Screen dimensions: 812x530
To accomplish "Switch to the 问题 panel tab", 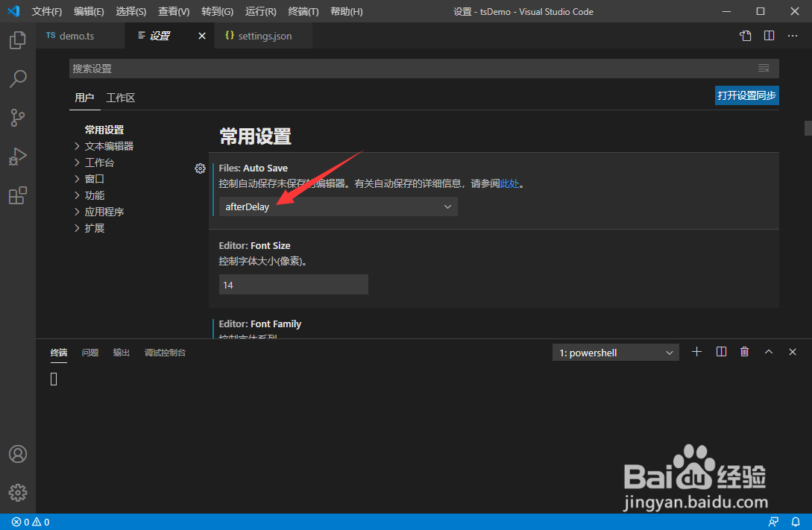I will click(x=90, y=353).
